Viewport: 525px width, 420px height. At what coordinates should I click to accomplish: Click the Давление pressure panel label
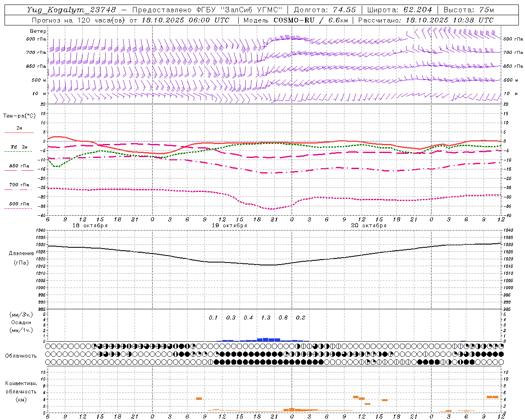tap(21, 253)
